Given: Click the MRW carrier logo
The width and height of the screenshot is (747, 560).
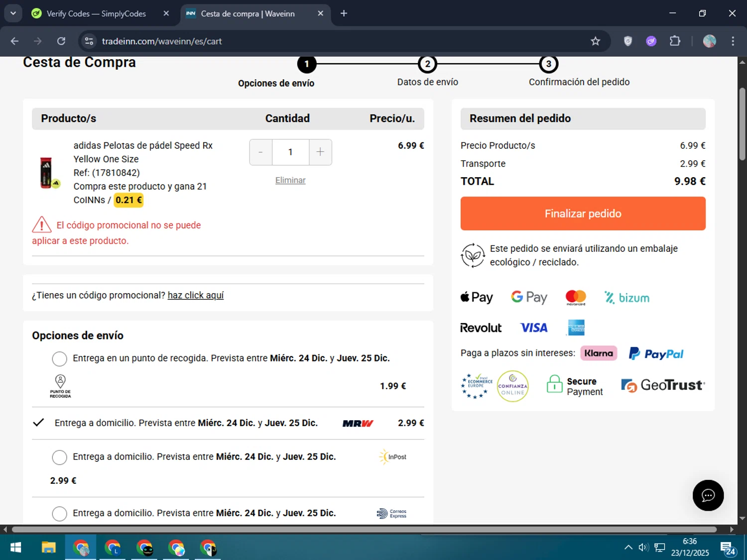Looking at the screenshot, I should [358, 423].
